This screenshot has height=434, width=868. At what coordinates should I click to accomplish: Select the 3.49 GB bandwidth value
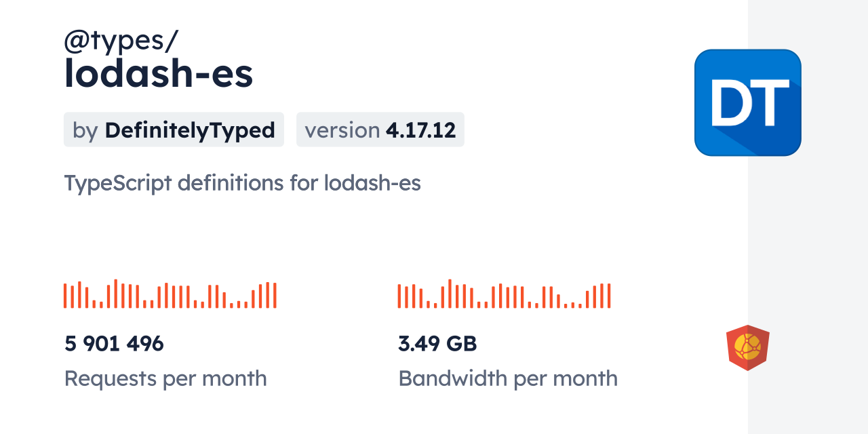point(437,344)
